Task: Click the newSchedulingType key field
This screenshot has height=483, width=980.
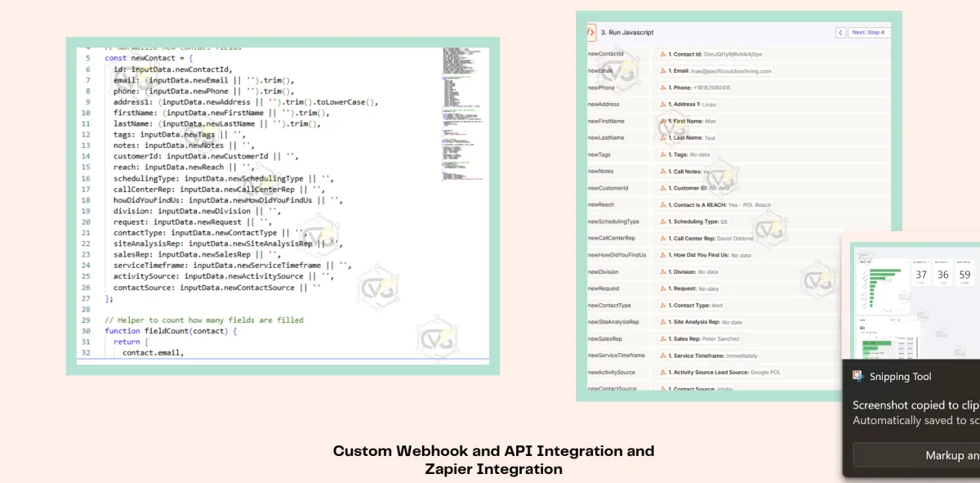Action: [x=618, y=221]
